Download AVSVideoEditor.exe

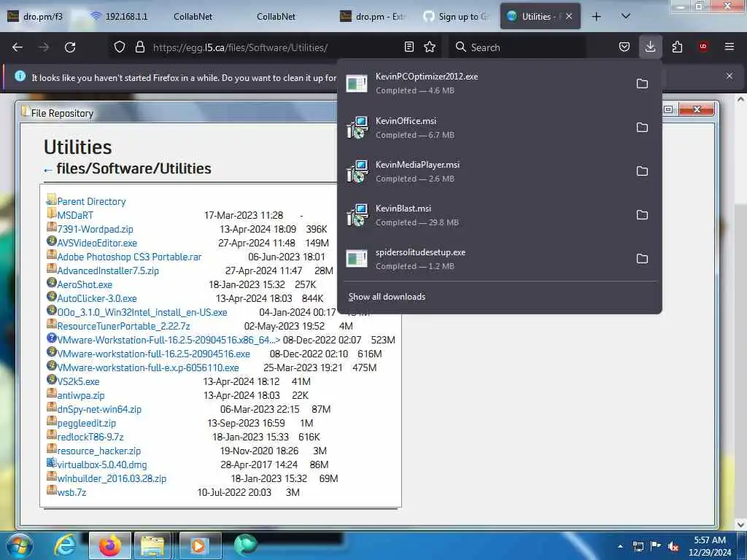pyautogui.click(x=97, y=243)
